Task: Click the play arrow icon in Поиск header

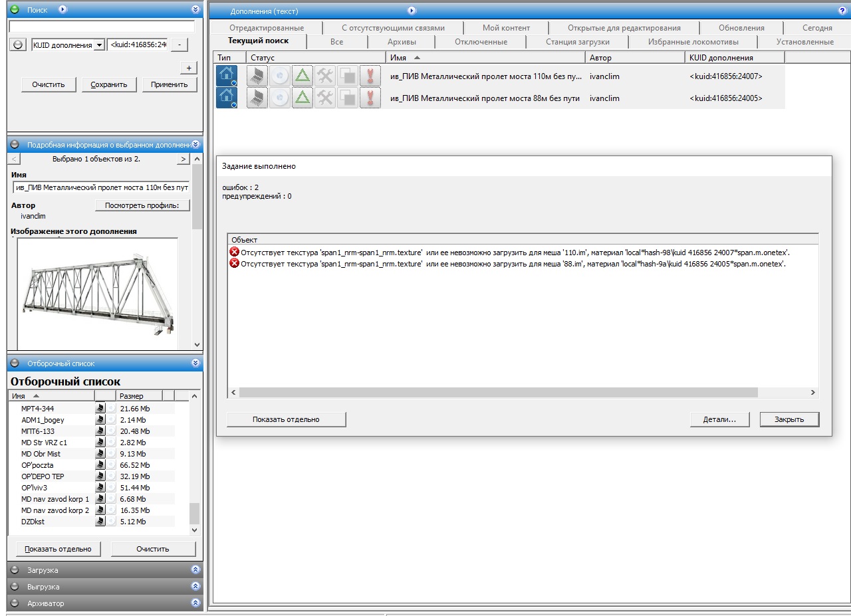Action: point(62,9)
